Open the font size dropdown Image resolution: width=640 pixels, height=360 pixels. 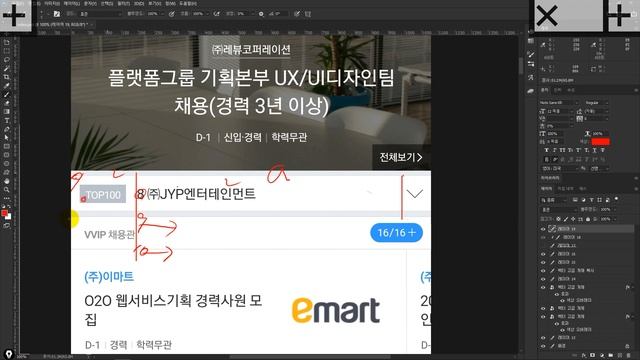pyautogui.click(x=560, y=111)
